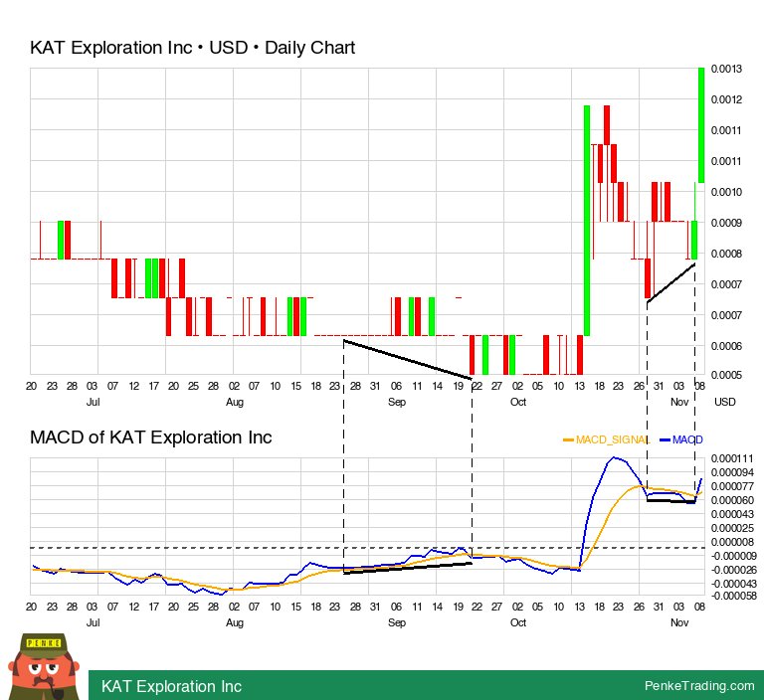Click the Oct month label on MACD chart
The height and width of the screenshot is (700, 764).
[518, 622]
